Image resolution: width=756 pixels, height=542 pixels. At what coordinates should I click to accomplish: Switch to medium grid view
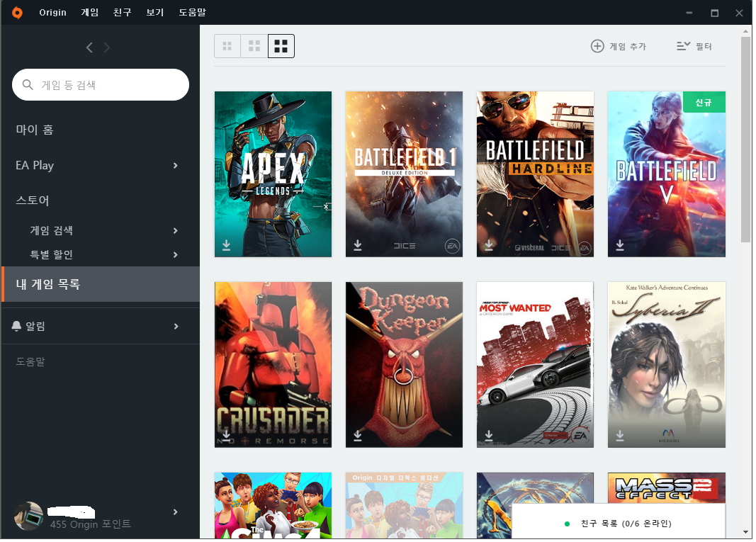pyautogui.click(x=254, y=46)
